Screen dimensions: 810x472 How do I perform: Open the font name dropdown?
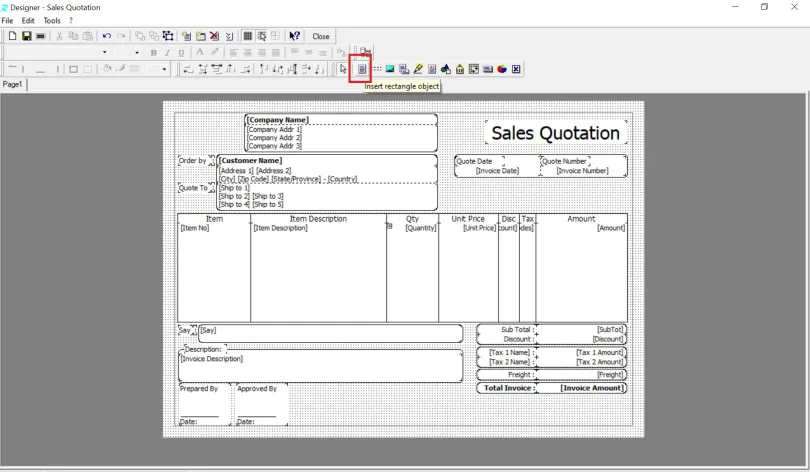click(105, 53)
